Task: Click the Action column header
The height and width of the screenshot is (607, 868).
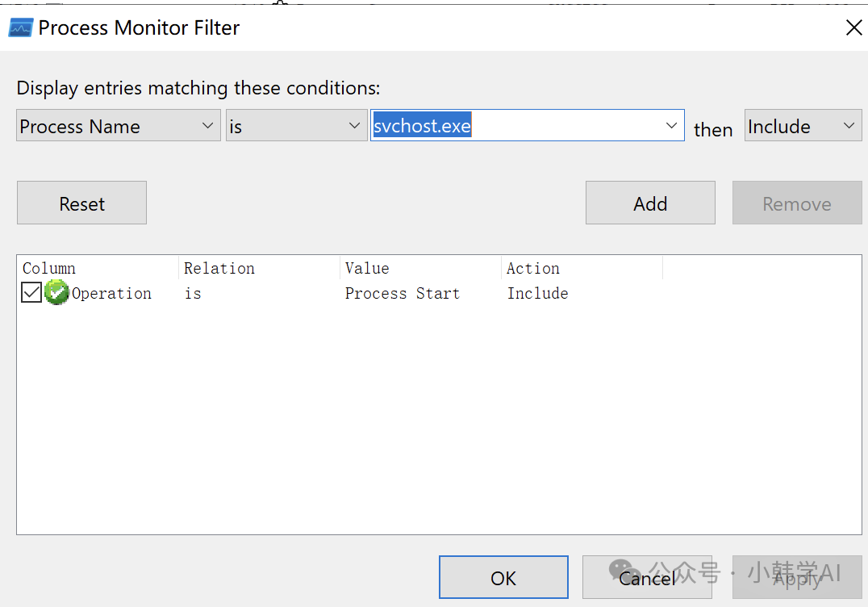Action: [x=533, y=268]
